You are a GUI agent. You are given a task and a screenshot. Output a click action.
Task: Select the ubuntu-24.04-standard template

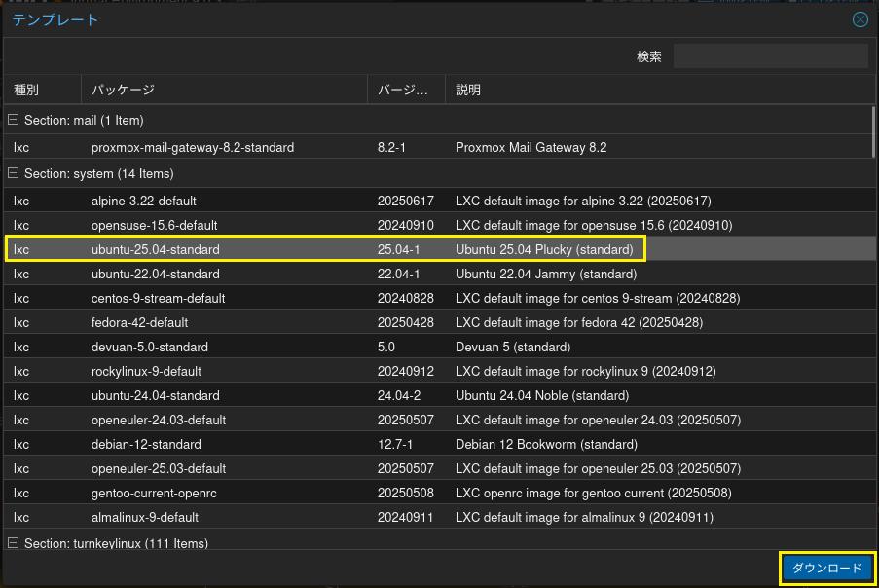[438, 395]
